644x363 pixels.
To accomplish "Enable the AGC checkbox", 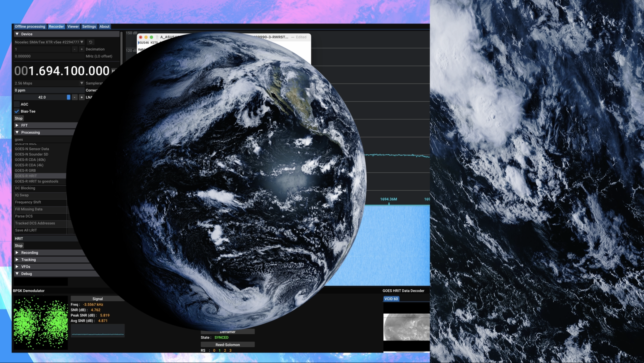I will tap(17, 104).
